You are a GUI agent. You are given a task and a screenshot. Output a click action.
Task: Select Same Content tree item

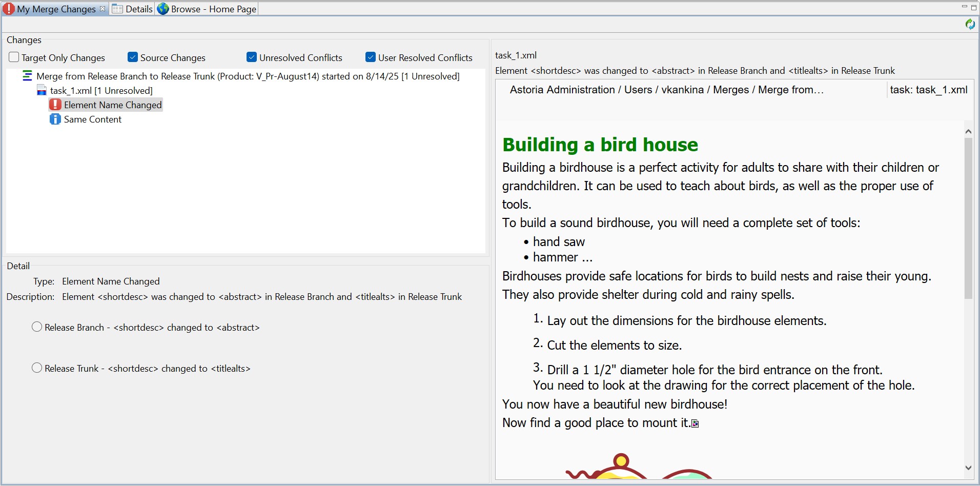click(x=93, y=119)
